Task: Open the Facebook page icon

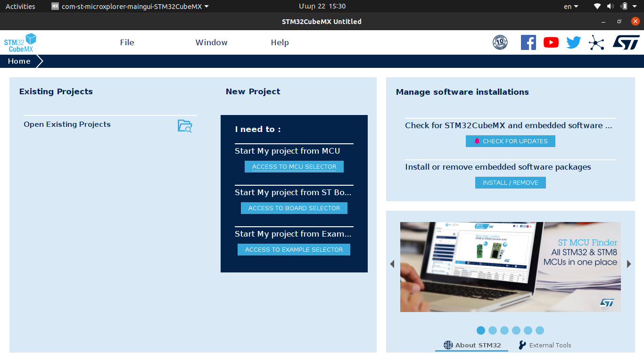Action: click(528, 42)
